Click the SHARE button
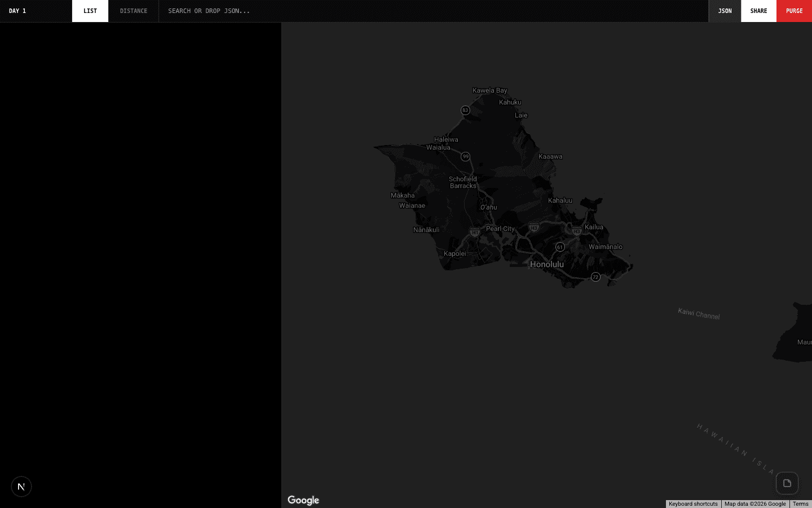 (x=758, y=11)
